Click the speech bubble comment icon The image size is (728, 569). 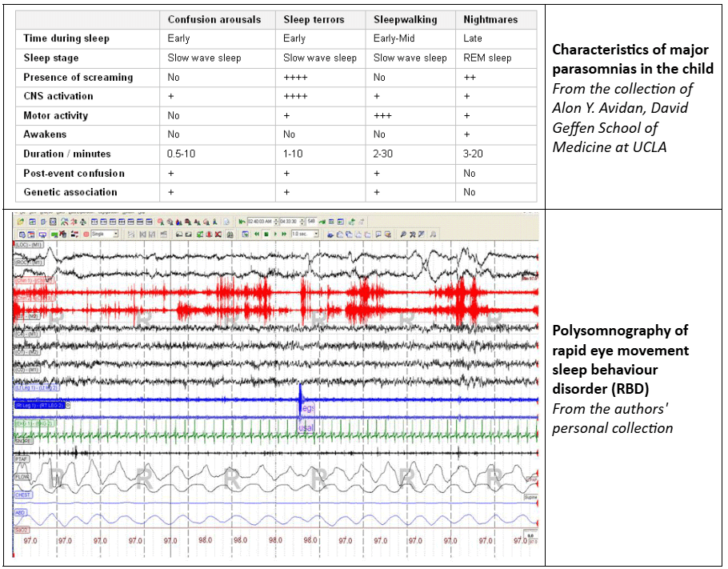click(x=378, y=234)
